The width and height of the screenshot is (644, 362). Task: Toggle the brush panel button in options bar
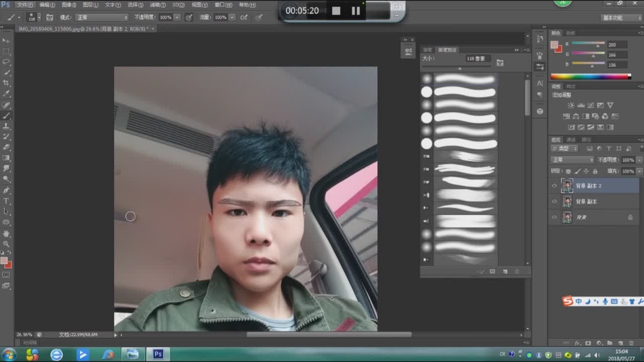(x=49, y=17)
